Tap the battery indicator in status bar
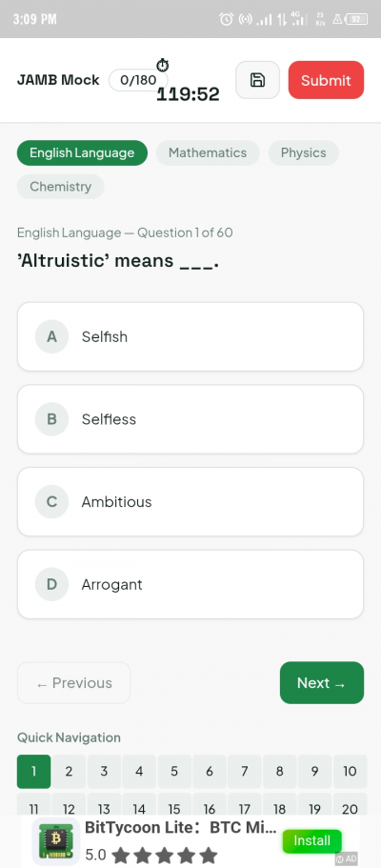381x868 pixels. pyautogui.click(x=356, y=19)
